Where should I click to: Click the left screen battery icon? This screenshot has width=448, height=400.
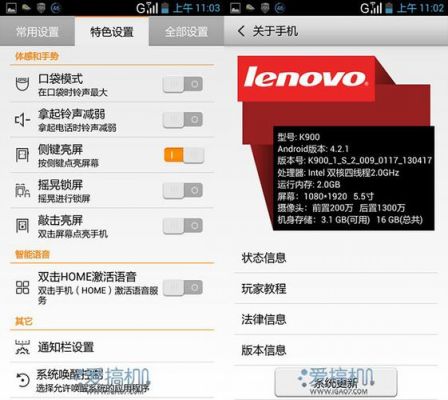pos(165,8)
